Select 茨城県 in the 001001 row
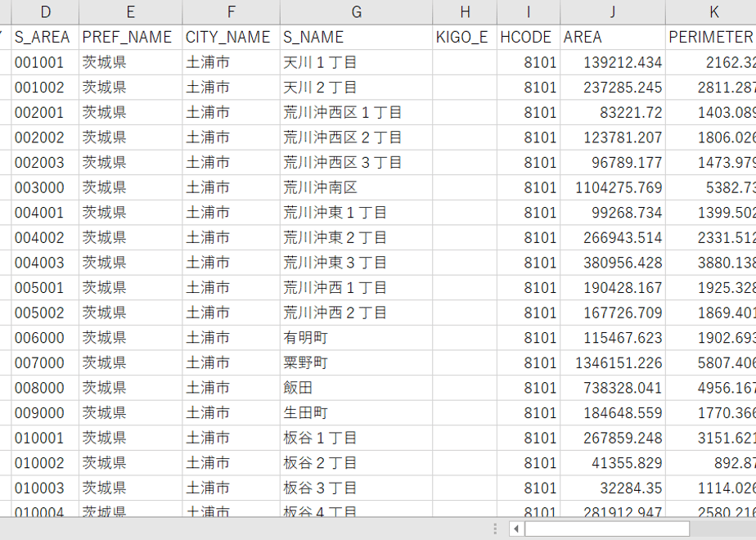 (131, 62)
